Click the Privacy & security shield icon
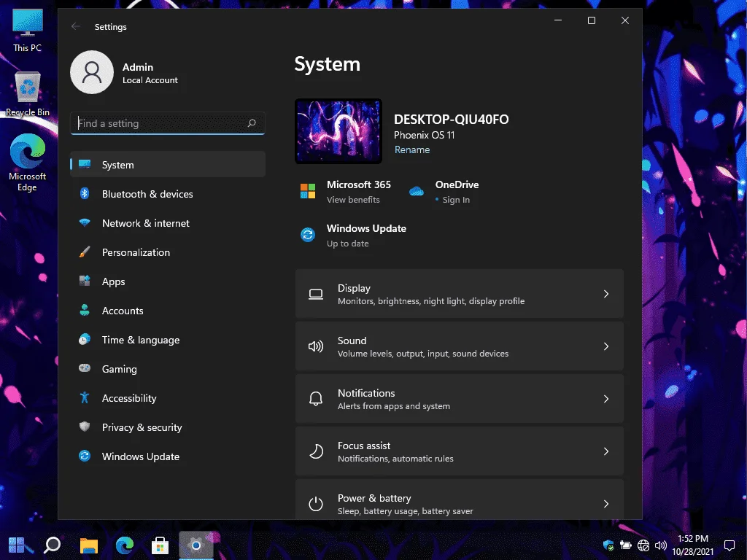This screenshot has height=560, width=747. [x=85, y=427]
